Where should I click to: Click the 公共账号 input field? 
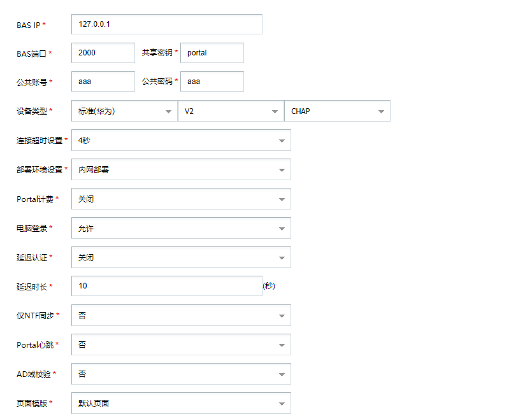coord(103,82)
